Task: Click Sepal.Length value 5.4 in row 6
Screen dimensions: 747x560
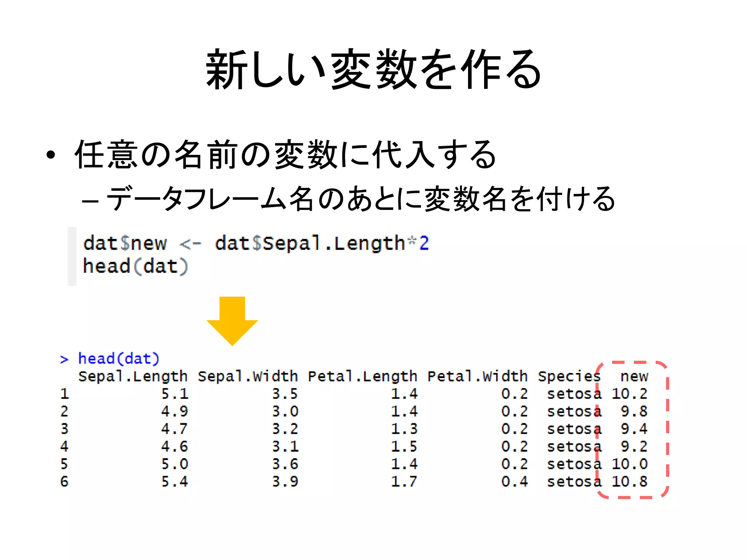Action: click(175, 481)
